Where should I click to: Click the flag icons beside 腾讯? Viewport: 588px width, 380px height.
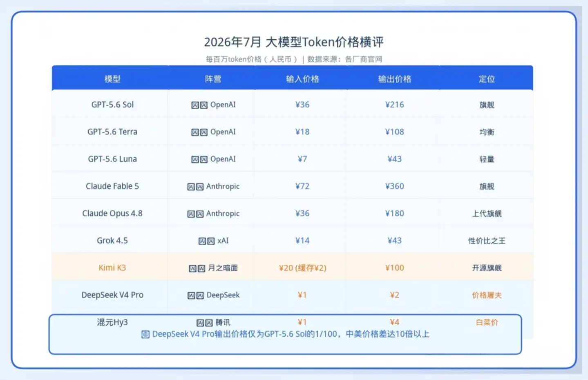pyautogui.click(x=205, y=323)
